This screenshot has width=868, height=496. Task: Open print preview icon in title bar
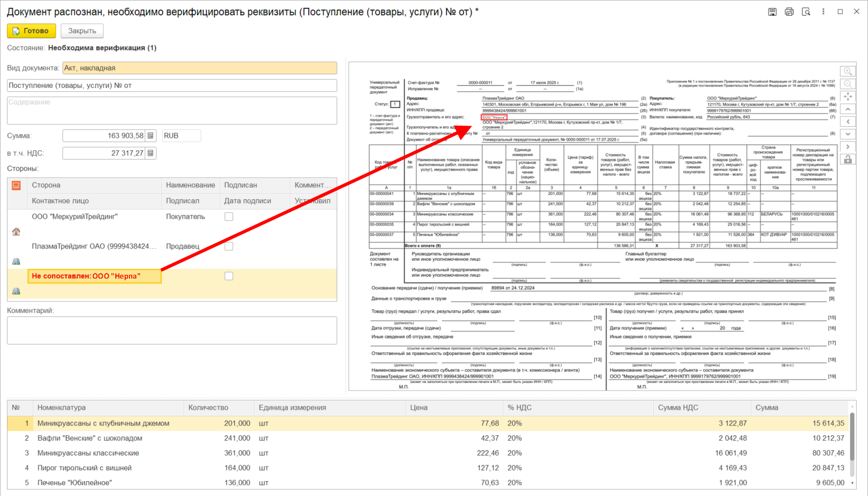tap(806, 11)
